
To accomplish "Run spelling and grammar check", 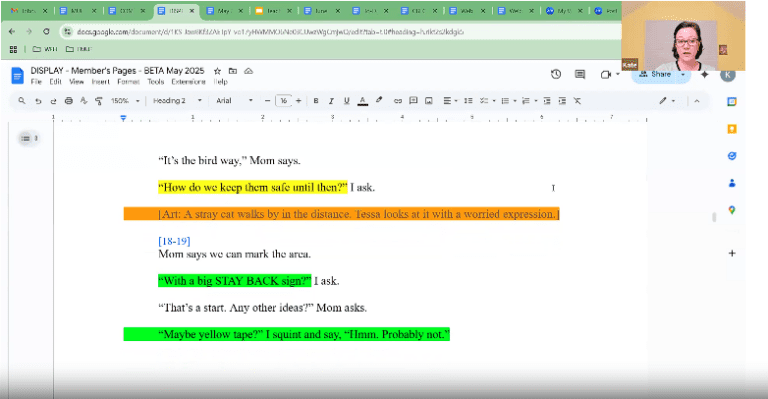I will 84,101.
